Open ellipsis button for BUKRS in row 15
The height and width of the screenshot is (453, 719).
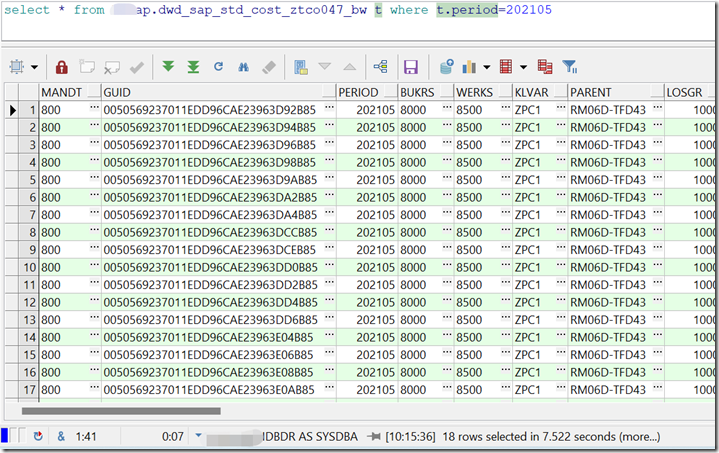tap(447, 353)
